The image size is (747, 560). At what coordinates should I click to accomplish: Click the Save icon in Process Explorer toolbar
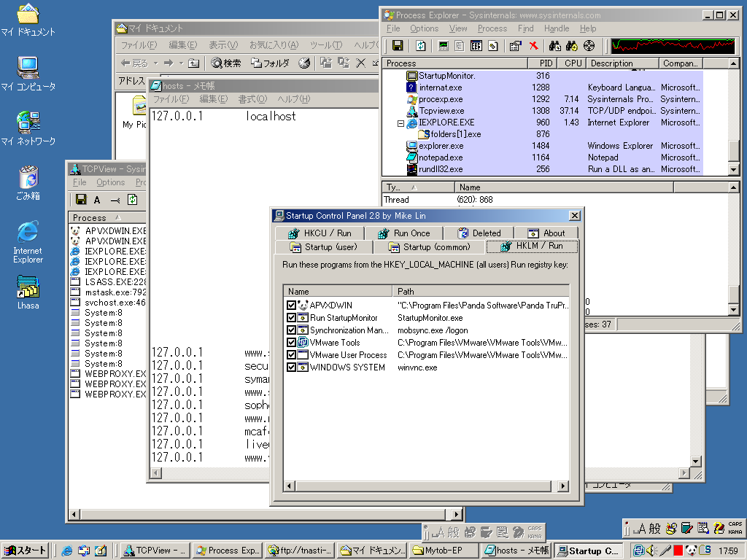pos(398,46)
